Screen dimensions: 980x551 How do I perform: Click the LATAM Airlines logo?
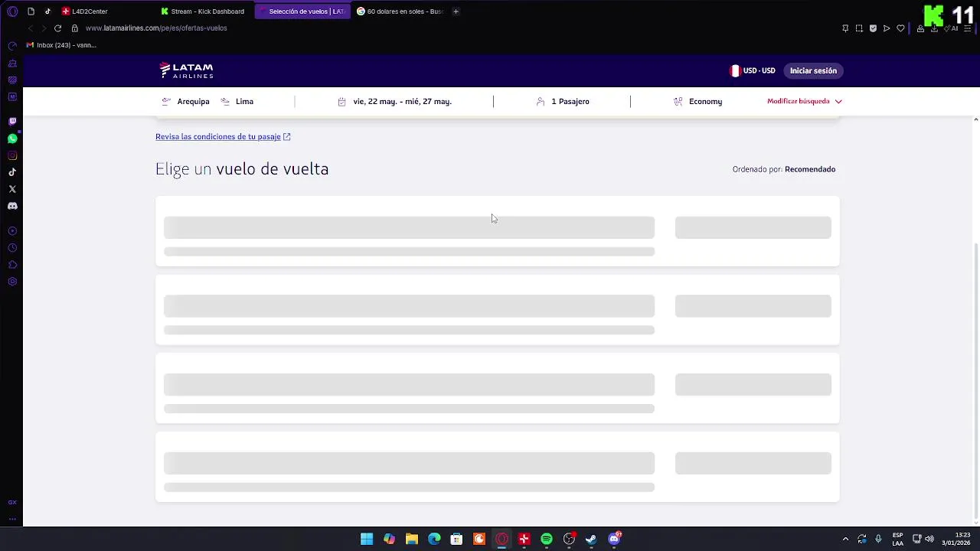point(186,70)
